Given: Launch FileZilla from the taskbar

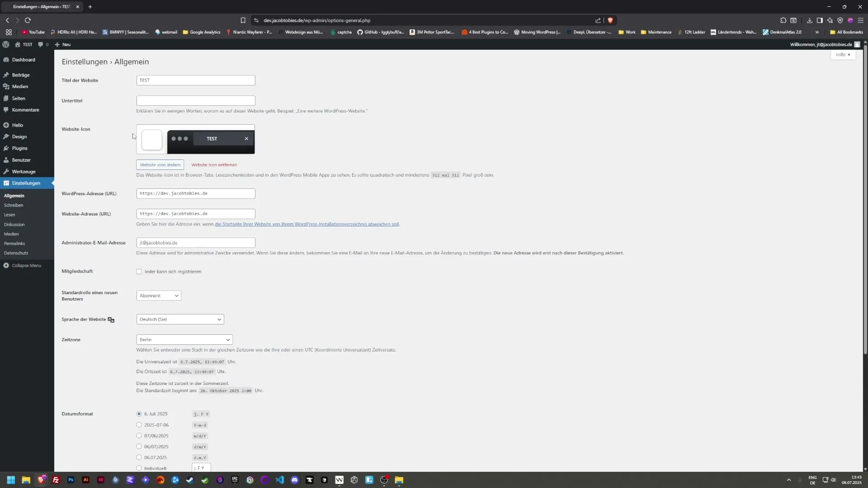Looking at the screenshot, I should click(56, 480).
